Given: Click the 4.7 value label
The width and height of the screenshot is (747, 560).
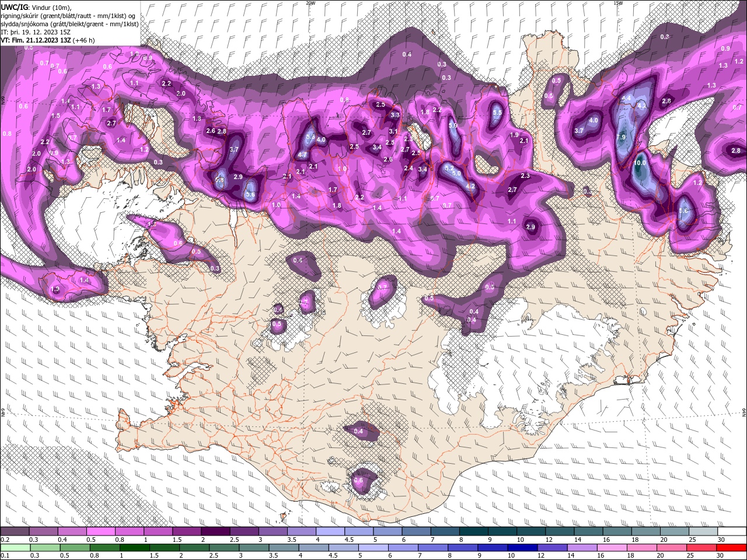Looking at the screenshot, I should [302, 155].
